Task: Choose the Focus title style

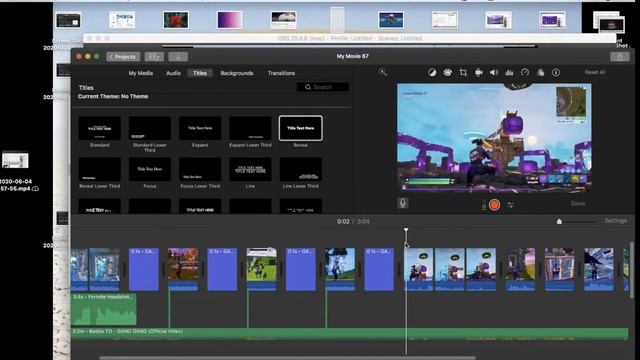Action: tap(150, 169)
